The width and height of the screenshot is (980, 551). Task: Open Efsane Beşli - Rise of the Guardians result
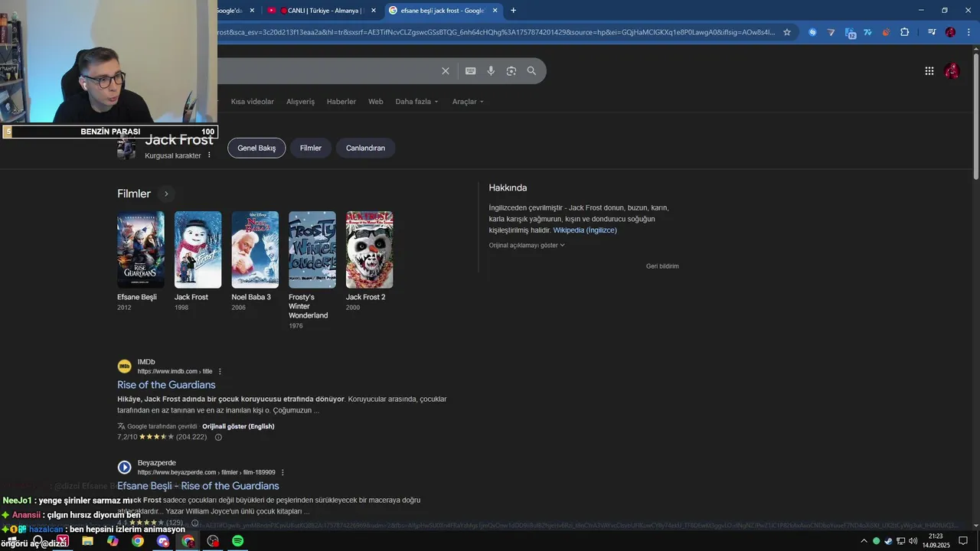tap(198, 486)
